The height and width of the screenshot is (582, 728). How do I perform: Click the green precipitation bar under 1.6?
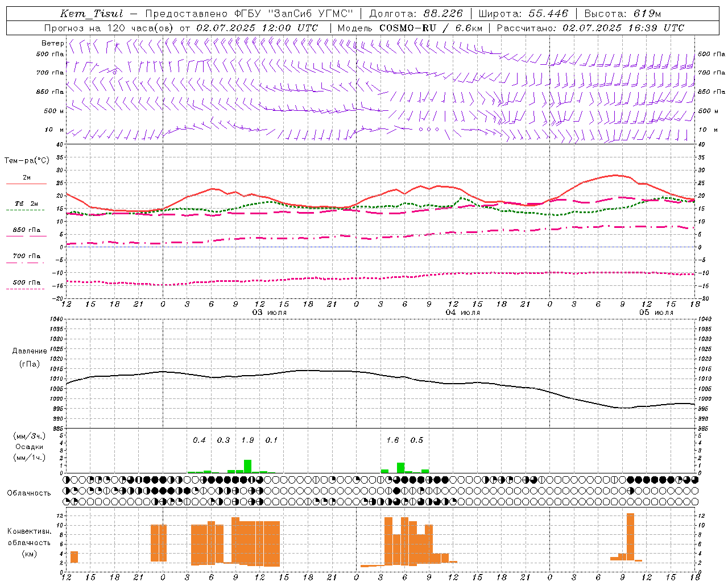[401, 468]
